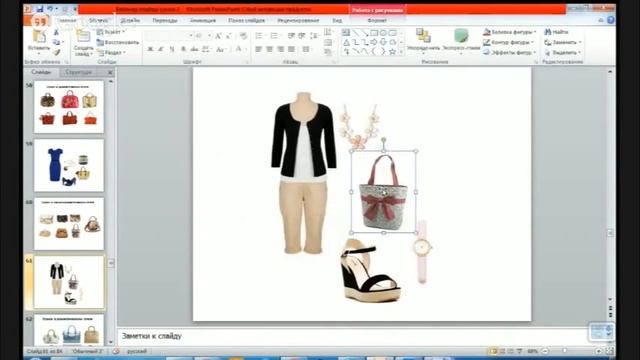Open PowerPoint Help via the question mark icon
This screenshot has height=360, width=640.
pyautogui.click(x=611, y=20)
